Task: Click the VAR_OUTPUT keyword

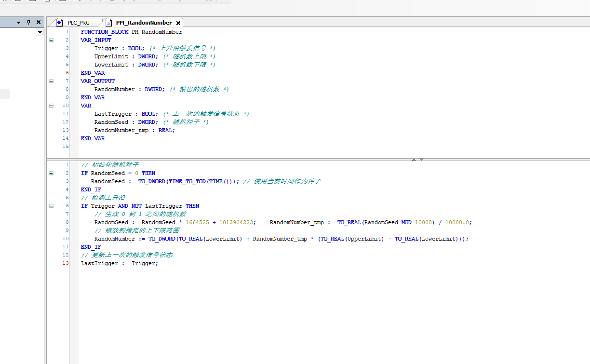Action: (98, 81)
